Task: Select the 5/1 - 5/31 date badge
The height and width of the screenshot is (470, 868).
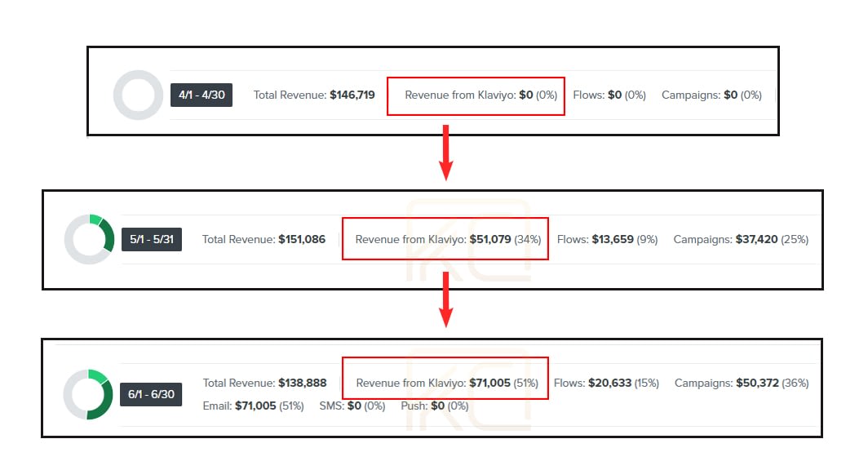Action: point(152,239)
